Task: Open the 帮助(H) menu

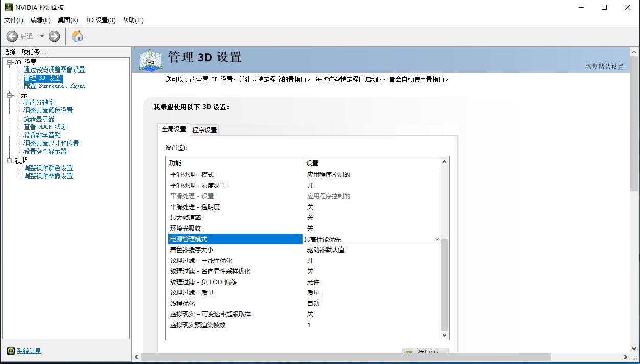Action: tap(133, 20)
